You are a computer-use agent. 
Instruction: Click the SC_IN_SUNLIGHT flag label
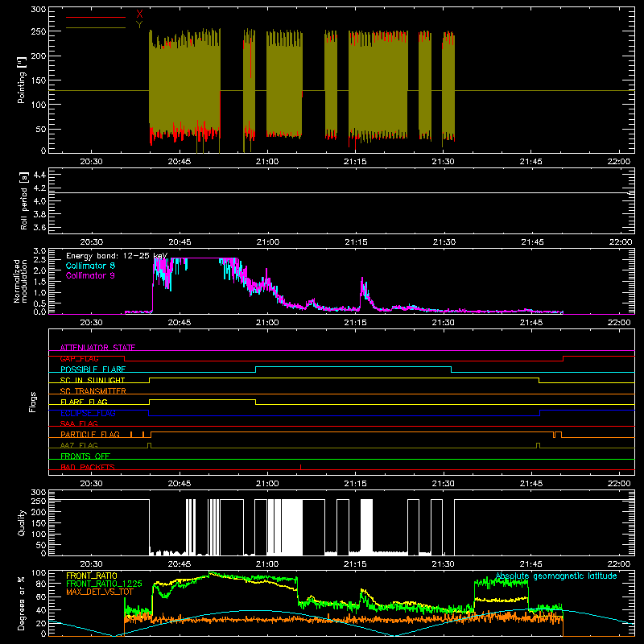click(x=93, y=380)
